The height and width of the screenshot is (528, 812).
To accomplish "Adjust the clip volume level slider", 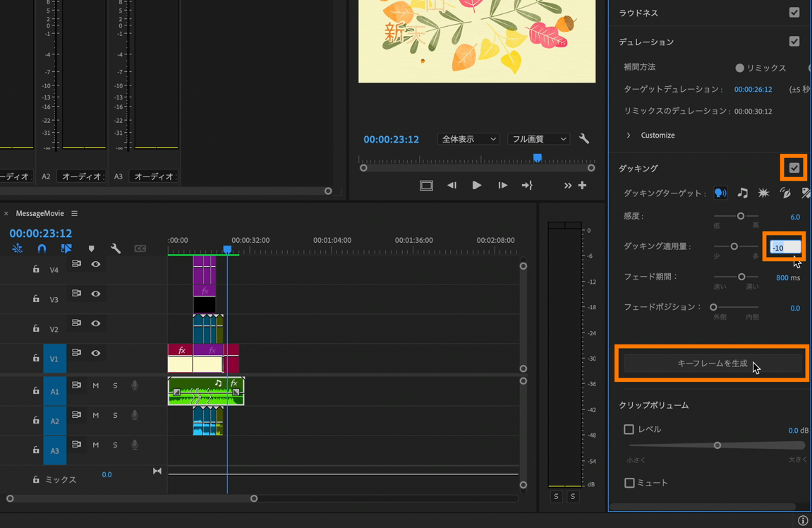I will click(x=717, y=445).
